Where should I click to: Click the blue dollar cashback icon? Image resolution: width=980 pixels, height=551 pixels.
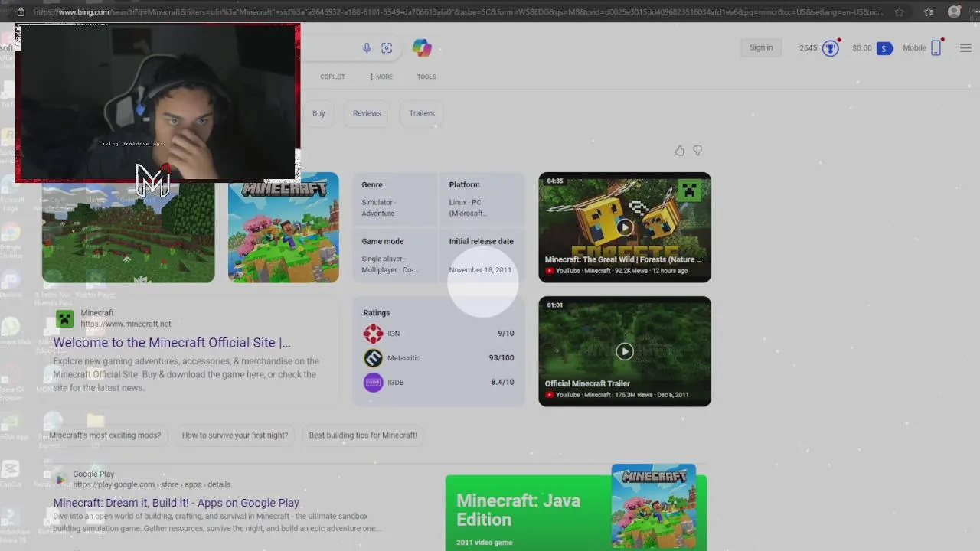pos(884,48)
